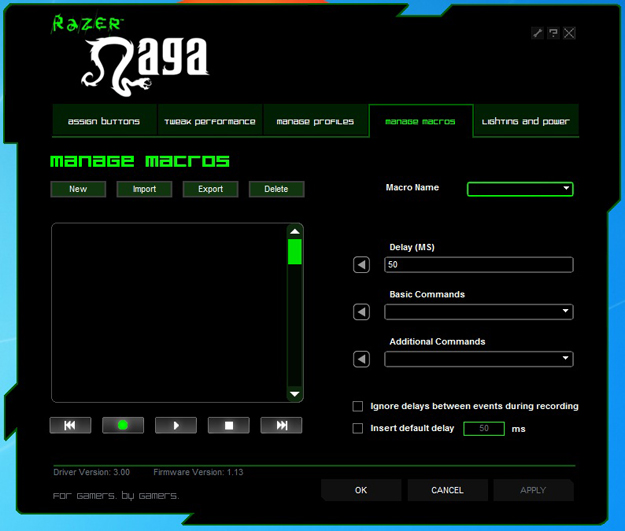Jump to macro end with skip-forward button
The width and height of the screenshot is (625, 531).
coord(281,425)
